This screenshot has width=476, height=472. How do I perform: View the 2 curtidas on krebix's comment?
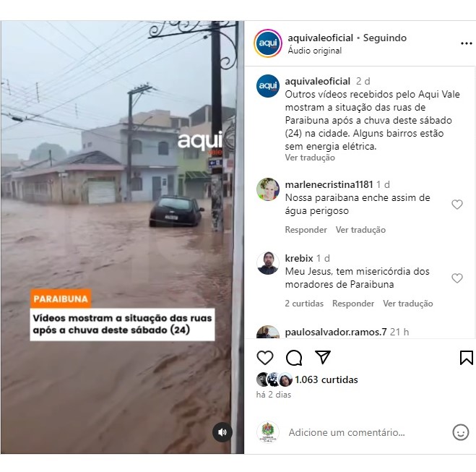(304, 304)
